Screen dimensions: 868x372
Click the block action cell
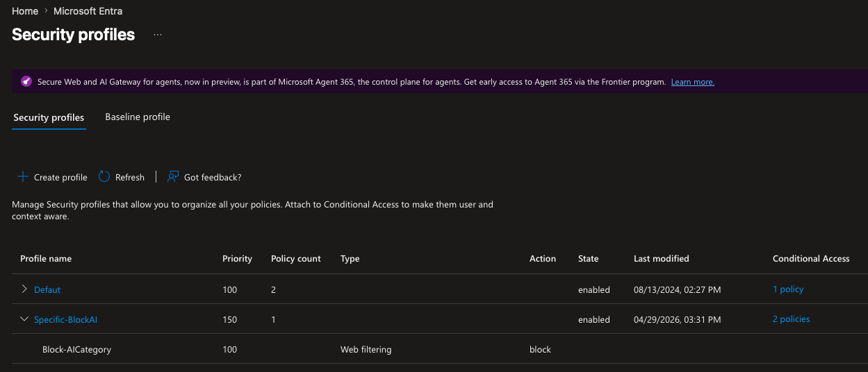tap(540, 350)
